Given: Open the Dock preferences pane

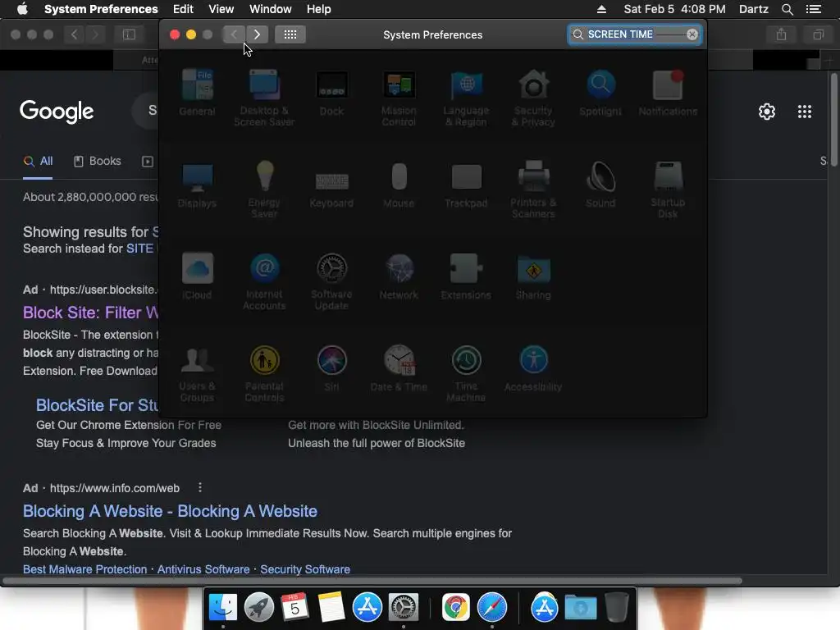Looking at the screenshot, I should [x=331, y=93].
